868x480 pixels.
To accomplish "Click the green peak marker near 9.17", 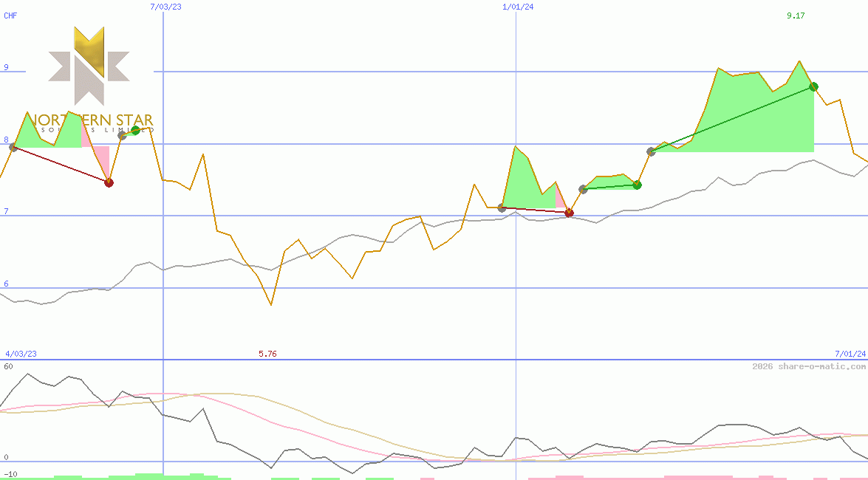I will tap(813, 86).
